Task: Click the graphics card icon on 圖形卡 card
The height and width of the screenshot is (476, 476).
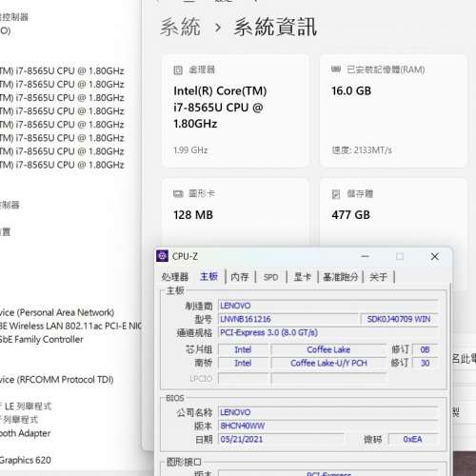Action: [x=178, y=193]
